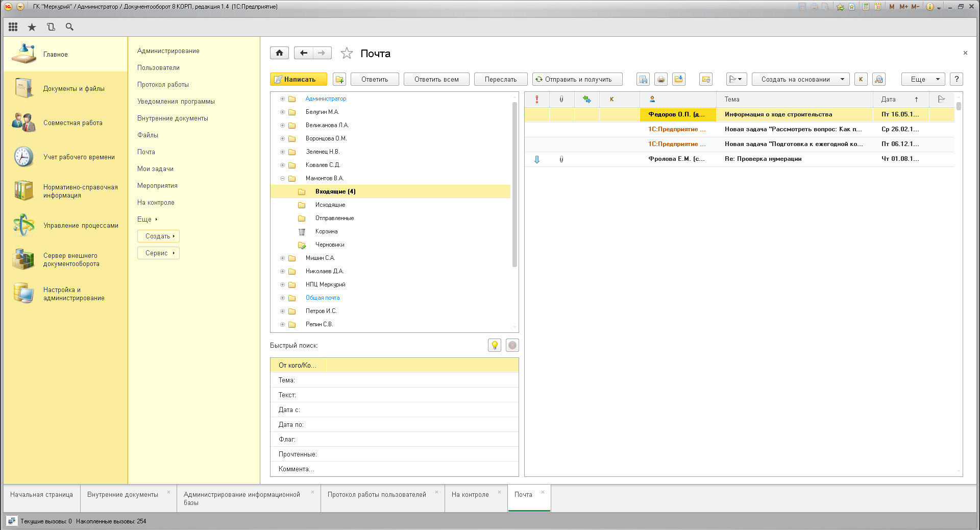Open Учет рабочего времени section
This screenshot has width=980, height=530.
65,157
